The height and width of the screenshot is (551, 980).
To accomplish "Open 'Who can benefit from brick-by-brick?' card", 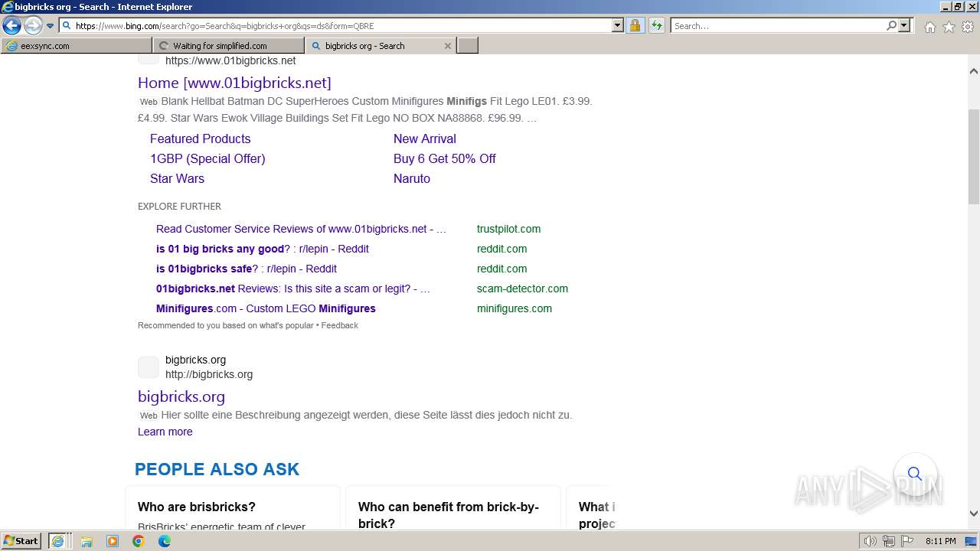I will [x=453, y=507].
